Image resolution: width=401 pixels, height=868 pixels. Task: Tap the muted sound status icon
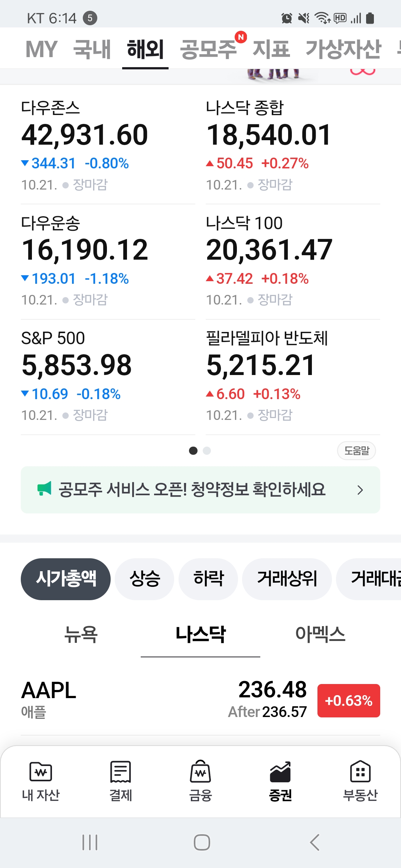click(x=304, y=18)
